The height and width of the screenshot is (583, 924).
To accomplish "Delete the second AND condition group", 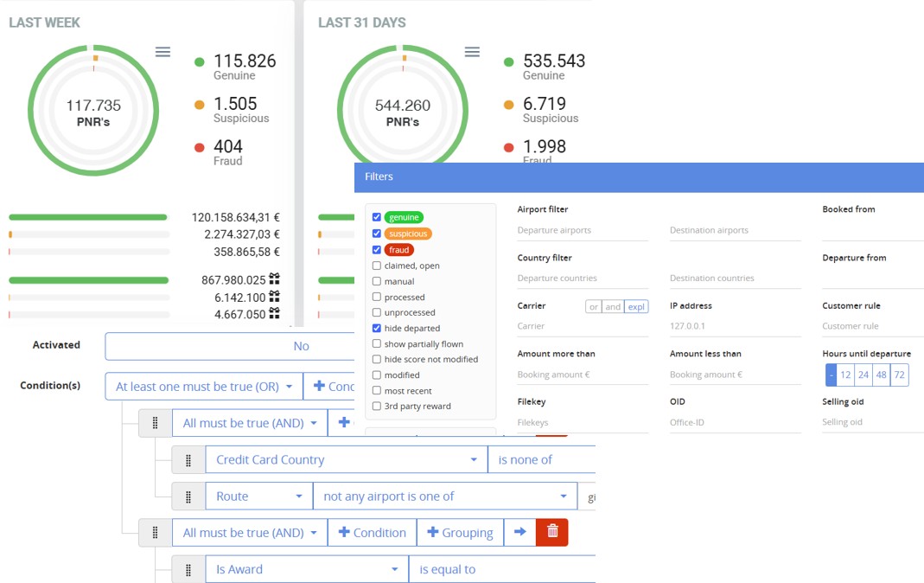I will pyautogui.click(x=551, y=533).
